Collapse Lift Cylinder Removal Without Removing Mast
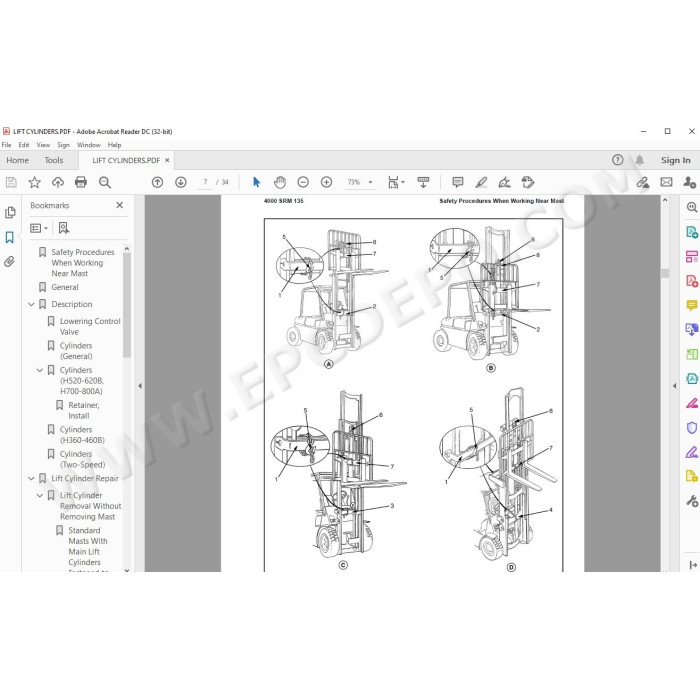The width and height of the screenshot is (700, 700). (40, 496)
